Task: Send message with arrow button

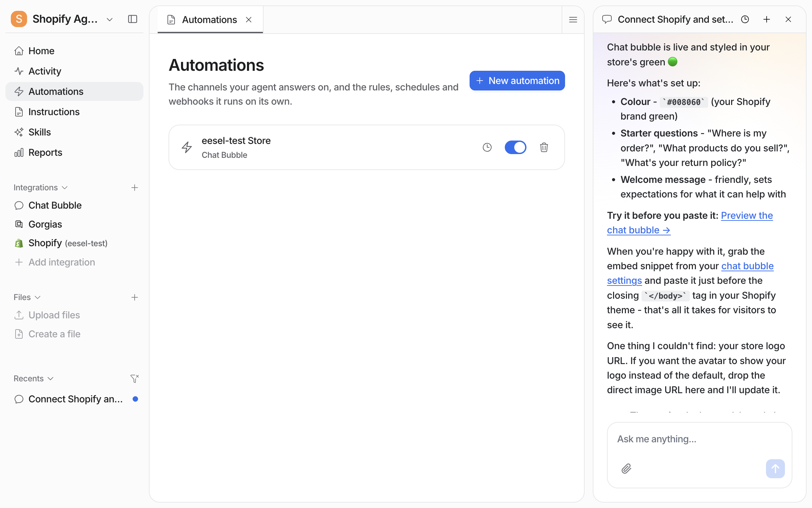Action: pos(775,469)
